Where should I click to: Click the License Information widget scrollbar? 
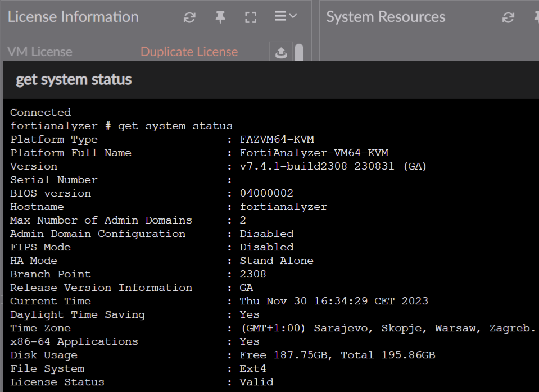[x=299, y=53]
